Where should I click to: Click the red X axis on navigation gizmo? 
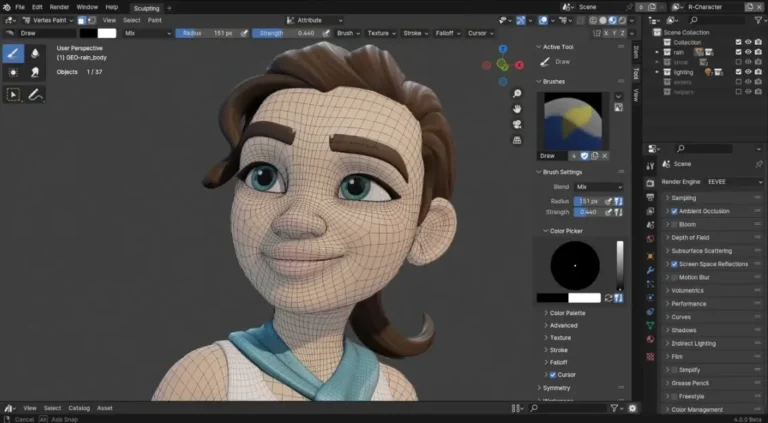click(x=519, y=65)
